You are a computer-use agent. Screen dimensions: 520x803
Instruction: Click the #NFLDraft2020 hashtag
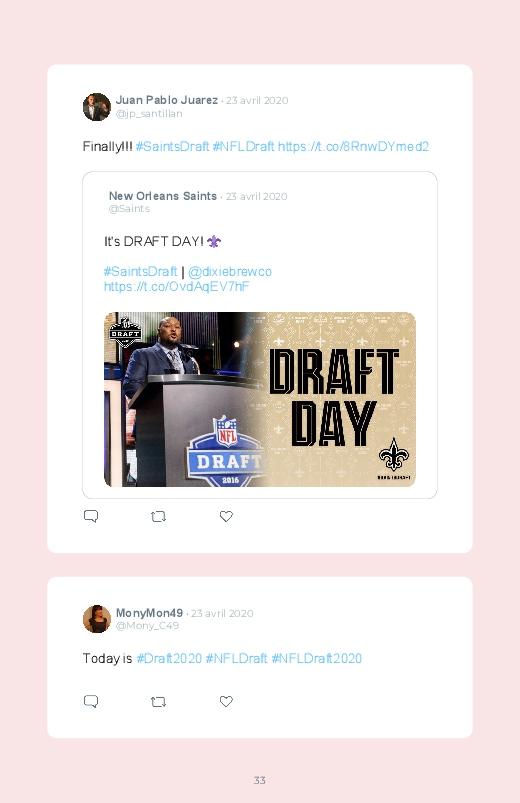[317, 659]
